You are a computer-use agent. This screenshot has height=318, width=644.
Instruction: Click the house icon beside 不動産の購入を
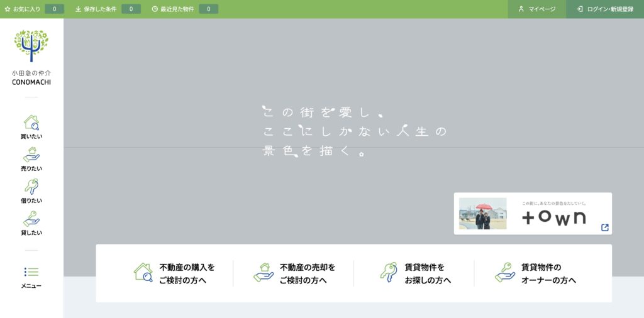(x=143, y=272)
